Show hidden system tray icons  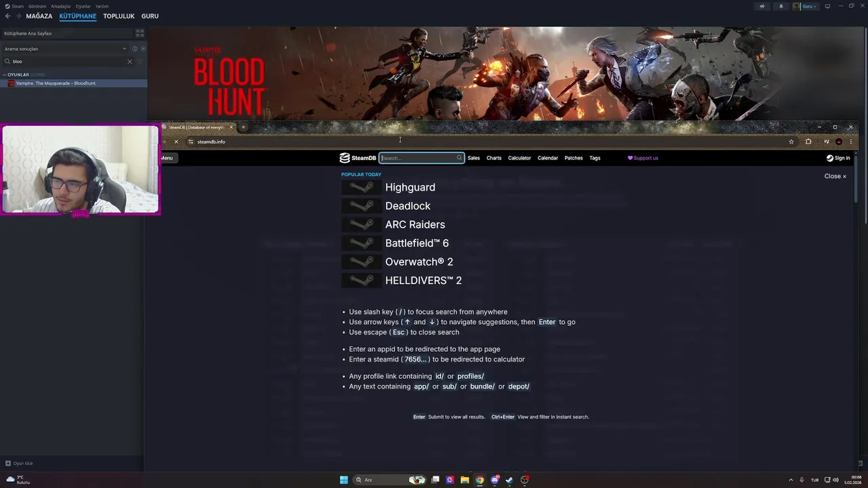tap(791, 480)
